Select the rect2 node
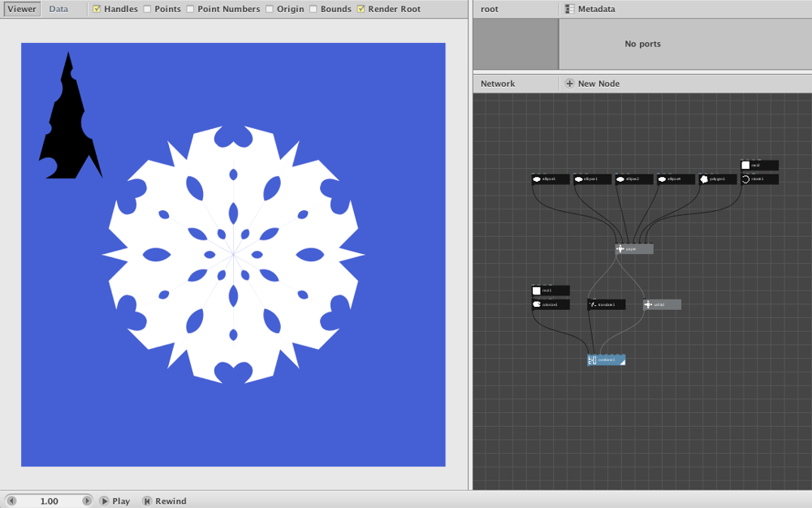This screenshot has height=508, width=812. [x=760, y=165]
